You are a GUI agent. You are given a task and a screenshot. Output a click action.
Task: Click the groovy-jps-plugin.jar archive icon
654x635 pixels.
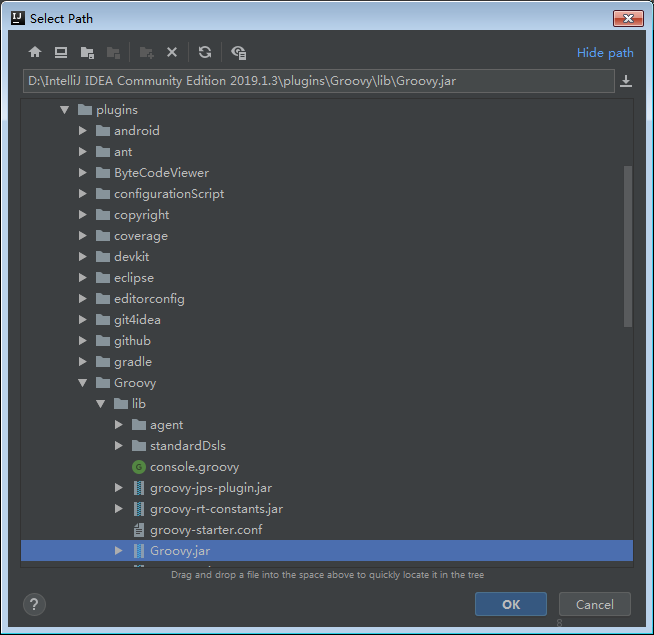point(139,488)
